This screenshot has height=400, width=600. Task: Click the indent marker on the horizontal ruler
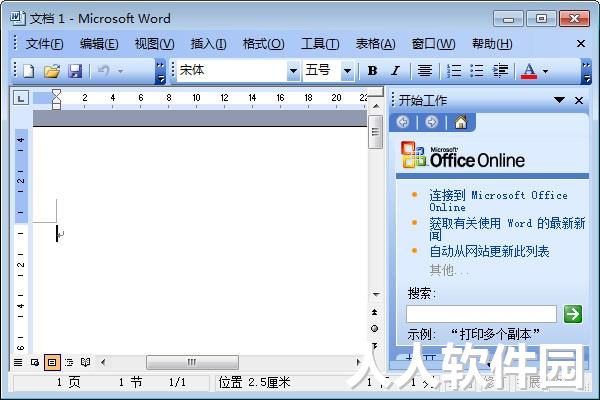(56, 100)
